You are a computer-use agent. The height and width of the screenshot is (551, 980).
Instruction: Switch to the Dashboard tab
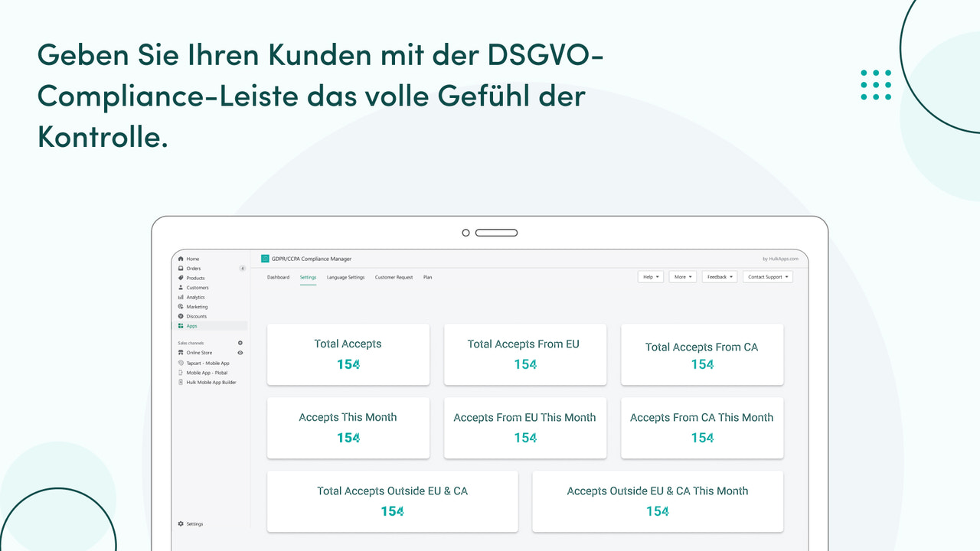click(278, 277)
